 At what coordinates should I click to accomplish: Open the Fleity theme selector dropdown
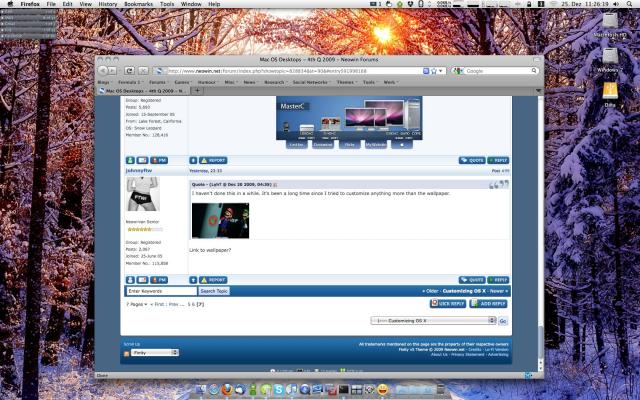tap(155, 353)
